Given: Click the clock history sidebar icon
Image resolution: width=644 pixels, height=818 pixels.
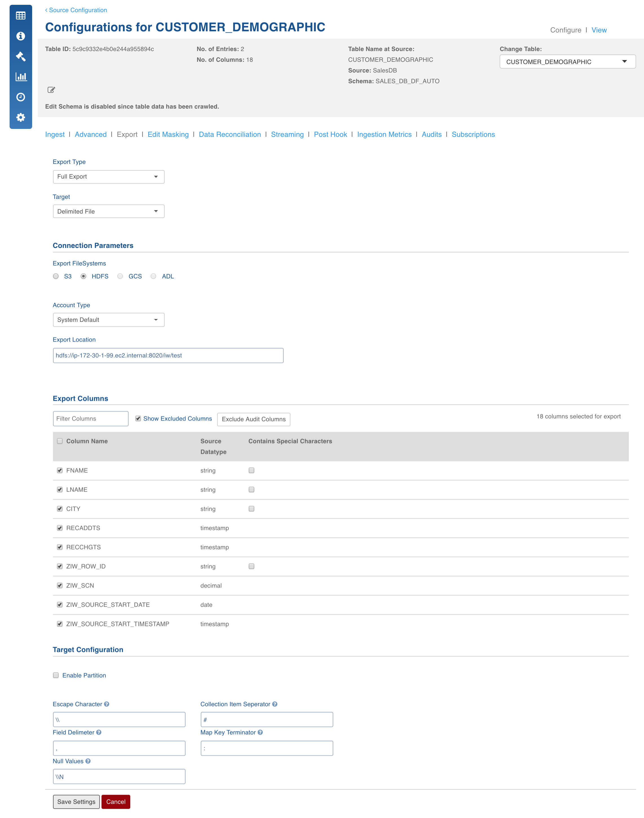Looking at the screenshot, I should coord(21,97).
